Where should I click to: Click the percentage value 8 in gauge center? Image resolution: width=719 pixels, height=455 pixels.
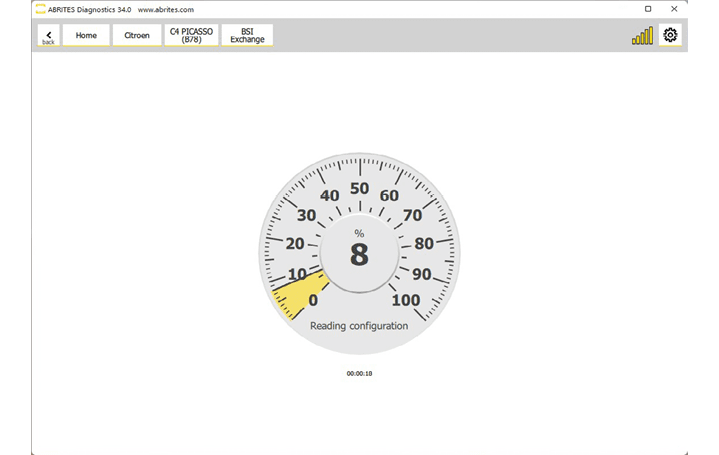pos(359,255)
